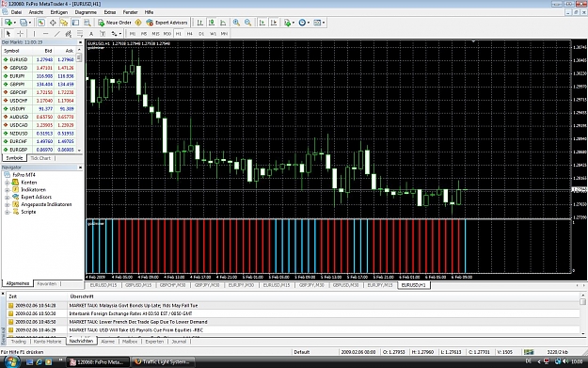The image size is (588, 368).
Task: Expand the Konten tree node
Action: [8, 183]
